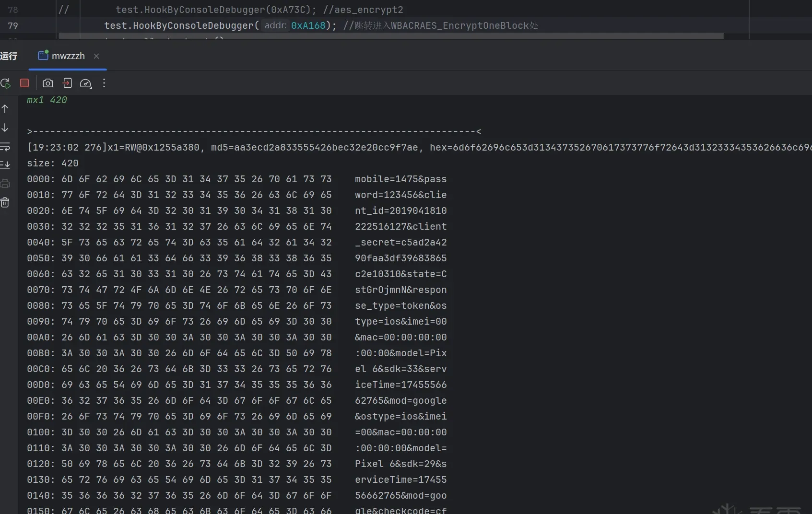Click the mwzzzh tab file icon
This screenshot has width=812, height=514.
pos(43,55)
